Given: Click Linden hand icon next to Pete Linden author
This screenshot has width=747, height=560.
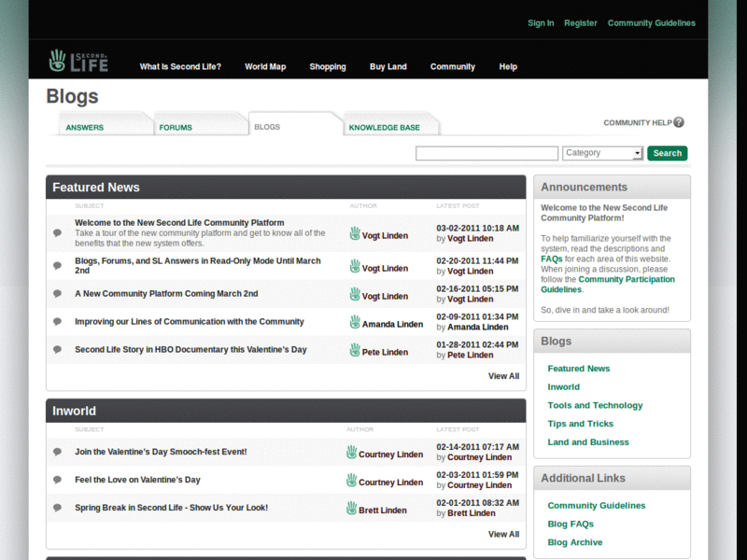Looking at the screenshot, I should click(355, 351).
